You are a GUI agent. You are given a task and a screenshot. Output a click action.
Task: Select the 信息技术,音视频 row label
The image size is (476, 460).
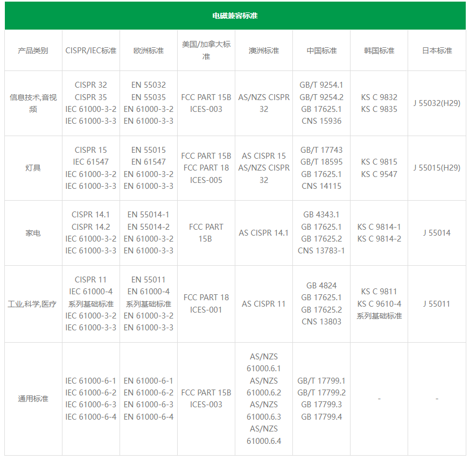33,103
